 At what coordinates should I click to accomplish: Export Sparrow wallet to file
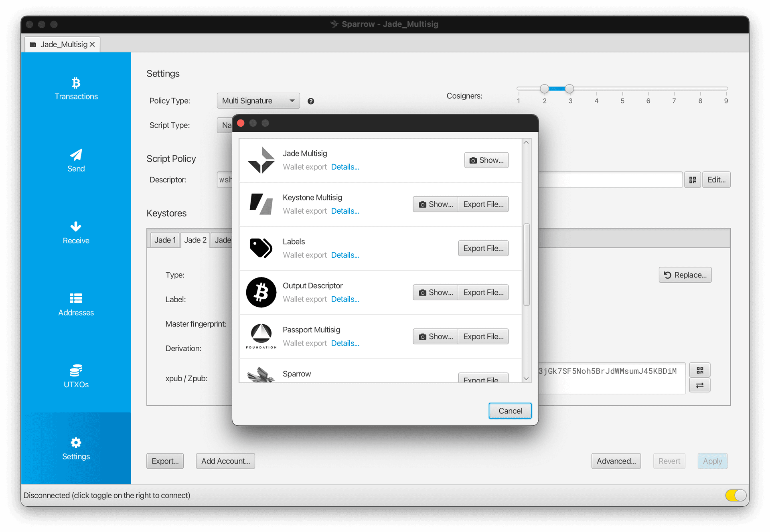click(483, 378)
